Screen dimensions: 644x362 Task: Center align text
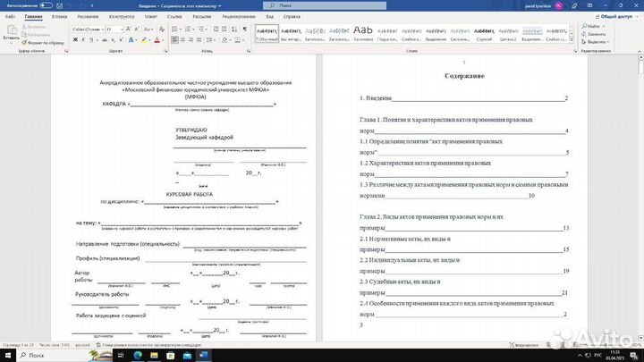(x=182, y=40)
